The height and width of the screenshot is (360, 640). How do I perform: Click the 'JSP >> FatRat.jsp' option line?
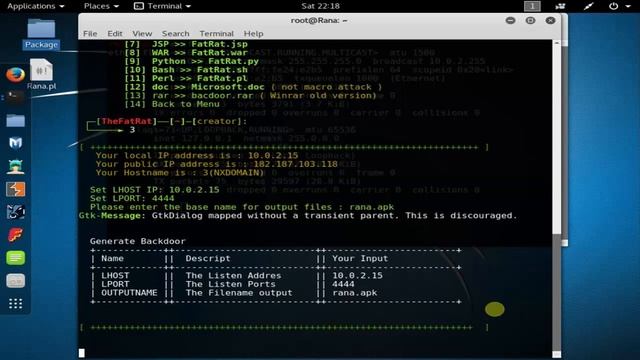click(x=186, y=44)
